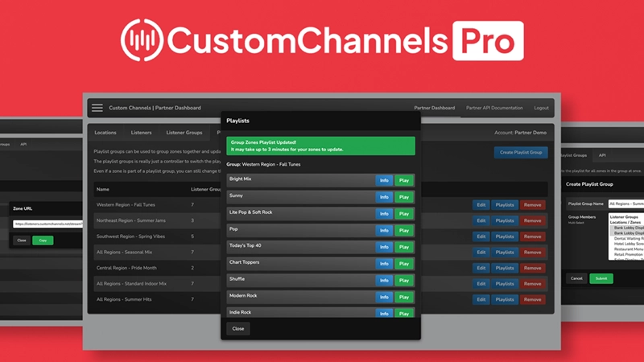This screenshot has width=644, height=362.
Task: Remove All Regions - Seasonal Mix group
Action: coord(533,253)
